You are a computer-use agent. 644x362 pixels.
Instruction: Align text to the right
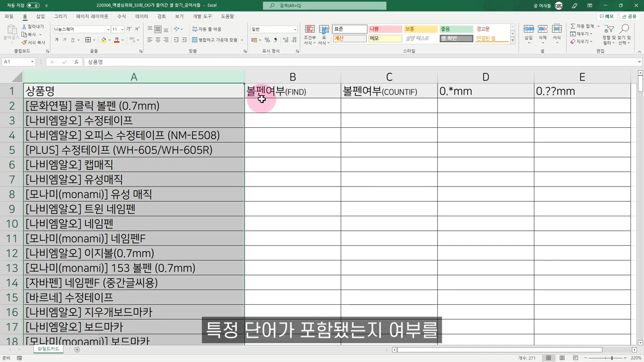[165, 40]
